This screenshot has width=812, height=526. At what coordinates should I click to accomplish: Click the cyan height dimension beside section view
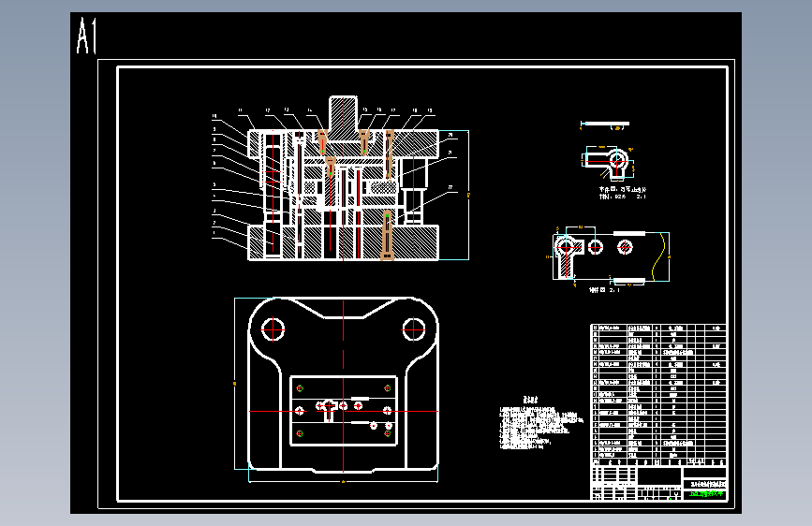468,196
